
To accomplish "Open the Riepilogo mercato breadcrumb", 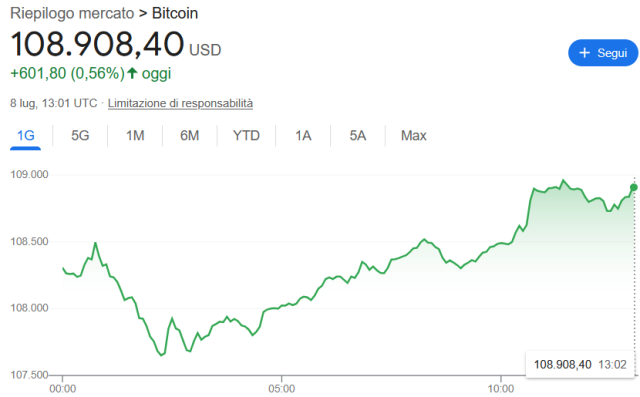I will click(72, 13).
